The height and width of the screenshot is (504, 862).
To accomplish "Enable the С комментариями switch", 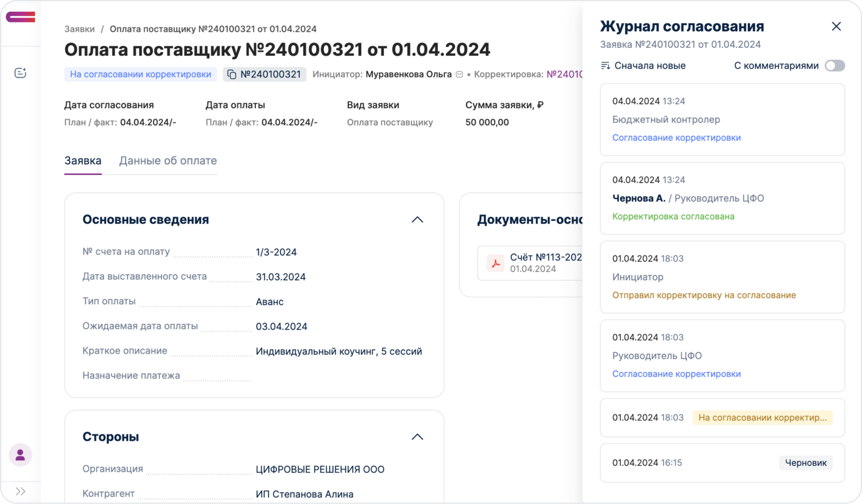I will [834, 66].
